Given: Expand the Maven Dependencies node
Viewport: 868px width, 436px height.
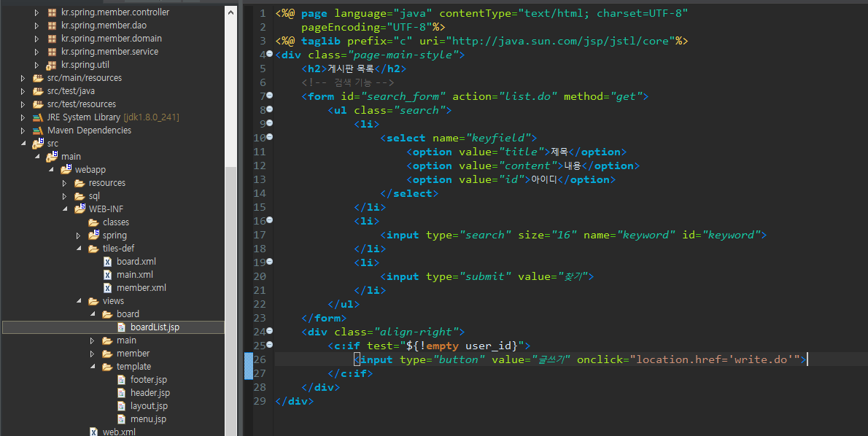Looking at the screenshot, I should (x=23, y=131).
